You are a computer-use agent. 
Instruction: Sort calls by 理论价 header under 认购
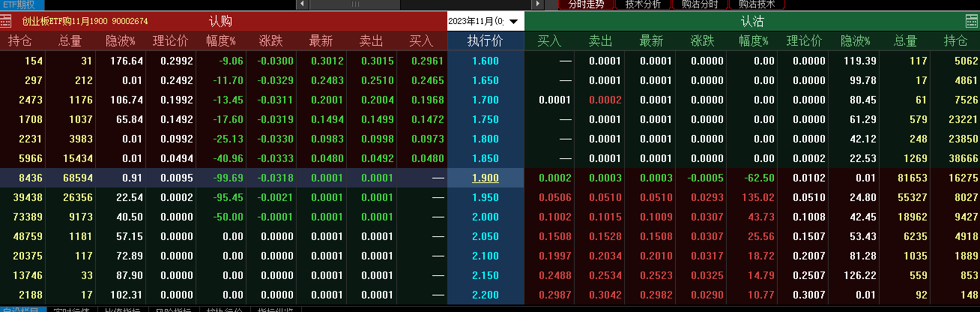pyautogui.click(x=171, y=40)
